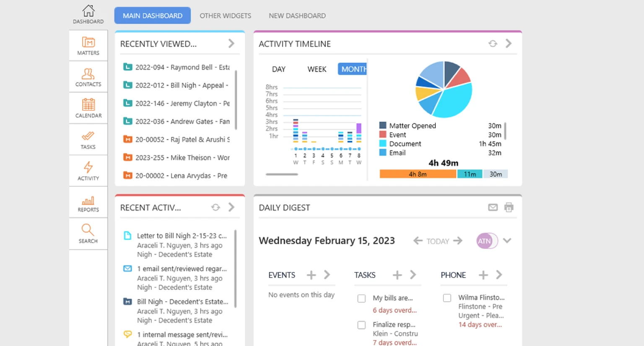Refresh the Activity Timeline widget
Viewport: 644px width, 346px height.
click(493, 44)
